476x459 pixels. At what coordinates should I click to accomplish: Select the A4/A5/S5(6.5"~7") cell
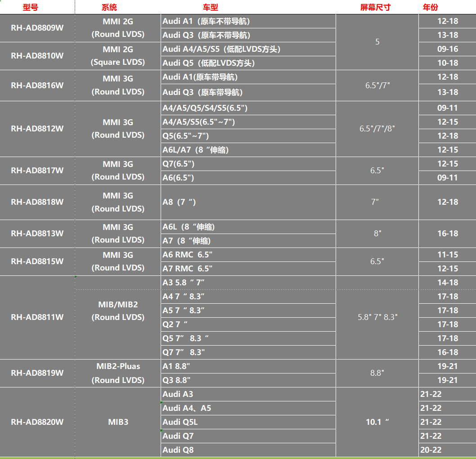click(248, 122)
